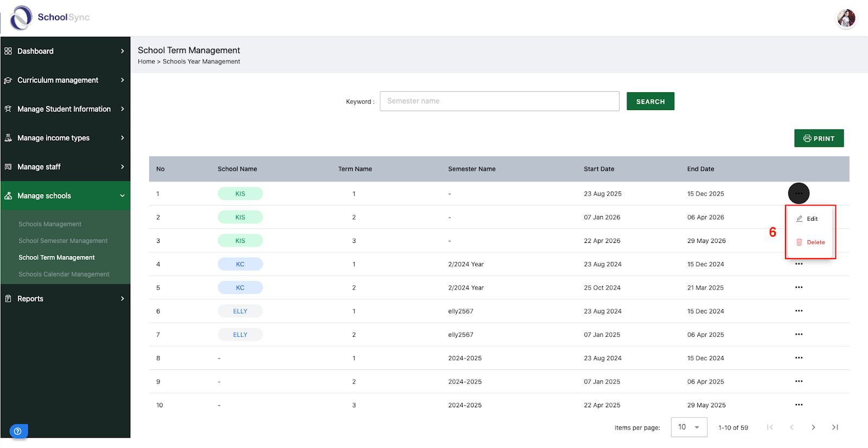Click the PRINT button
Viewport: 868px width, 448px height.
819,138
